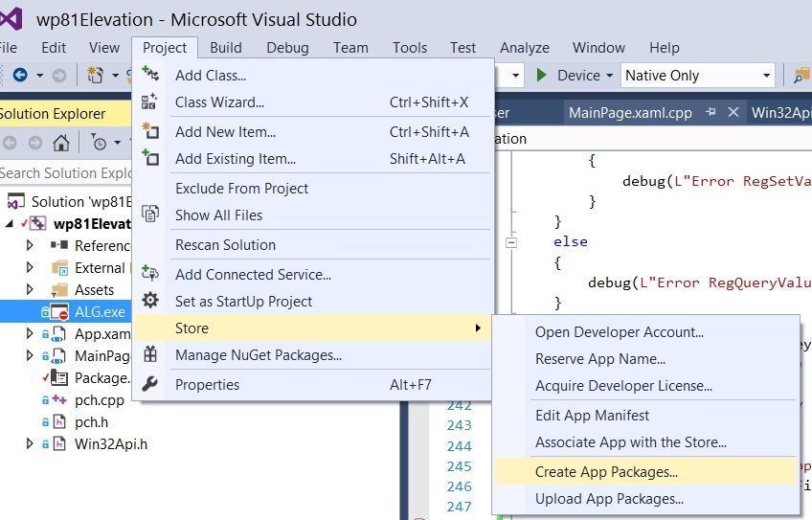Switch to the Win32Api editor tab
Image resolution: width=812 pixels, height=520 pixels.
[779, 112]
